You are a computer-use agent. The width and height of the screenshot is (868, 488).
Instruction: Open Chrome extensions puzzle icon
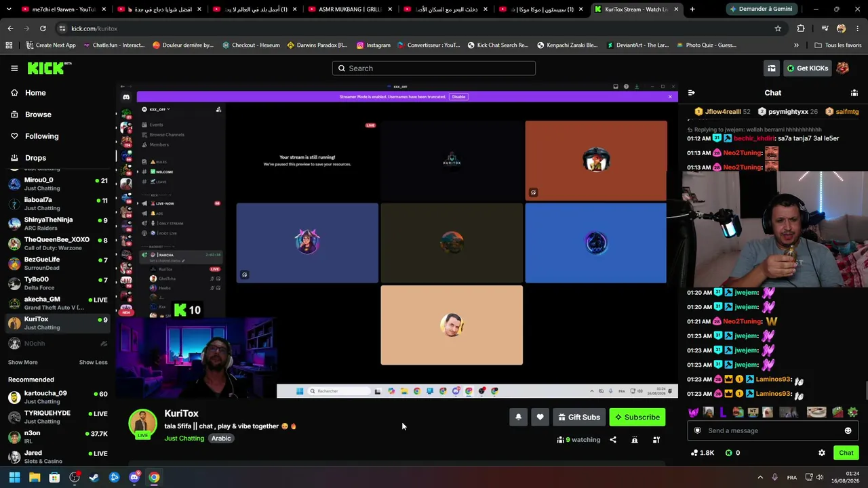(801, 28)
